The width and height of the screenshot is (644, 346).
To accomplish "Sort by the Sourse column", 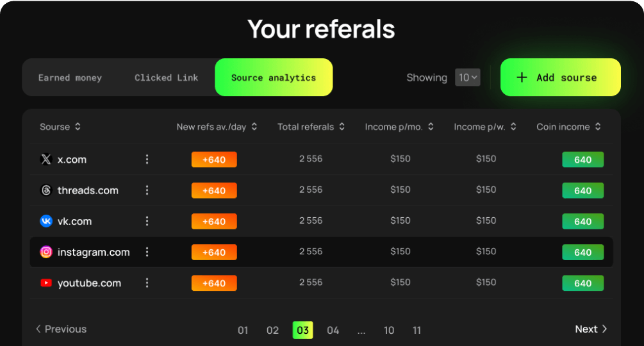I will coord(60,127).
